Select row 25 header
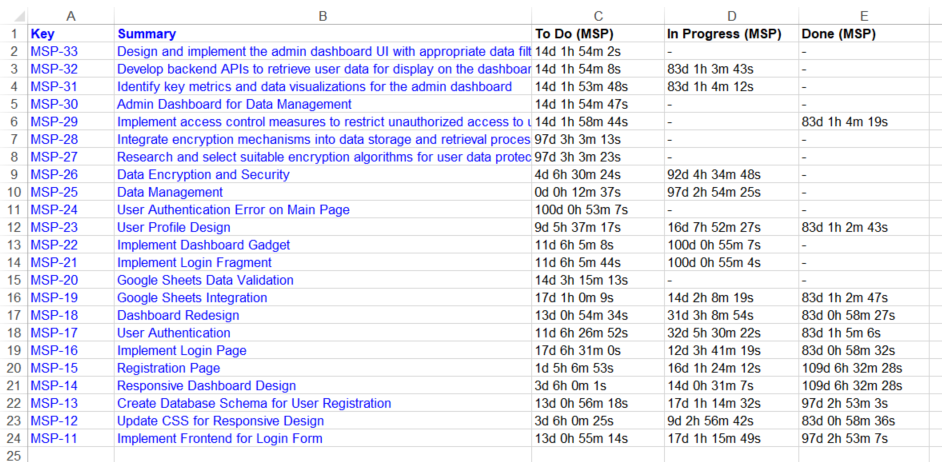 click(x=14, y=456)
